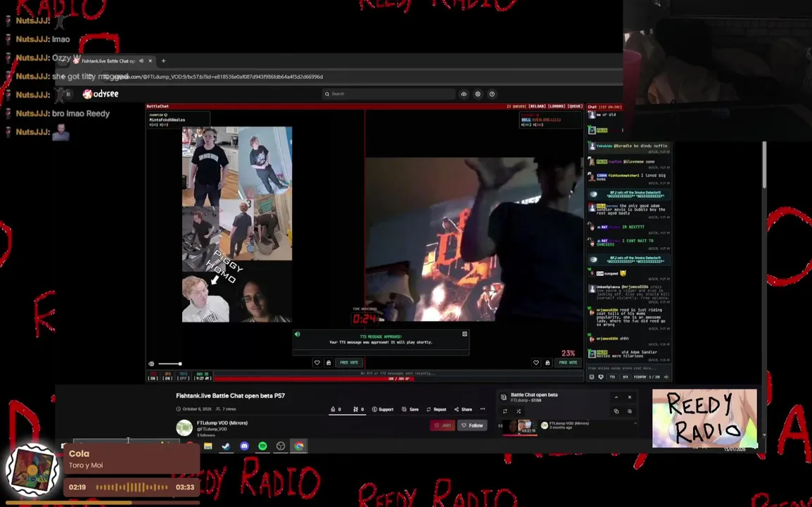Image resolution: width=812 pixels, height=507 pixels.
Task: Save the video to a playlist
Action: pyautogui.click(x=410, y=409)
